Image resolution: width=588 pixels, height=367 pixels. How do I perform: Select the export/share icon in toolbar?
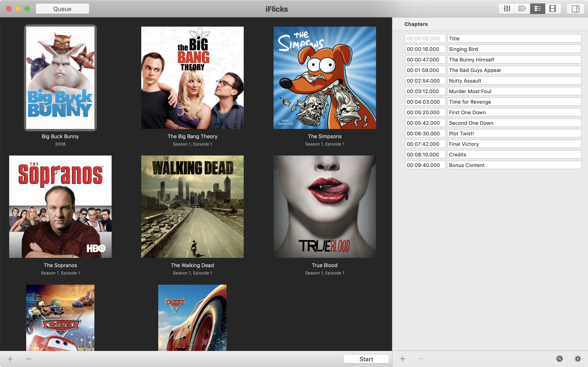522,8
